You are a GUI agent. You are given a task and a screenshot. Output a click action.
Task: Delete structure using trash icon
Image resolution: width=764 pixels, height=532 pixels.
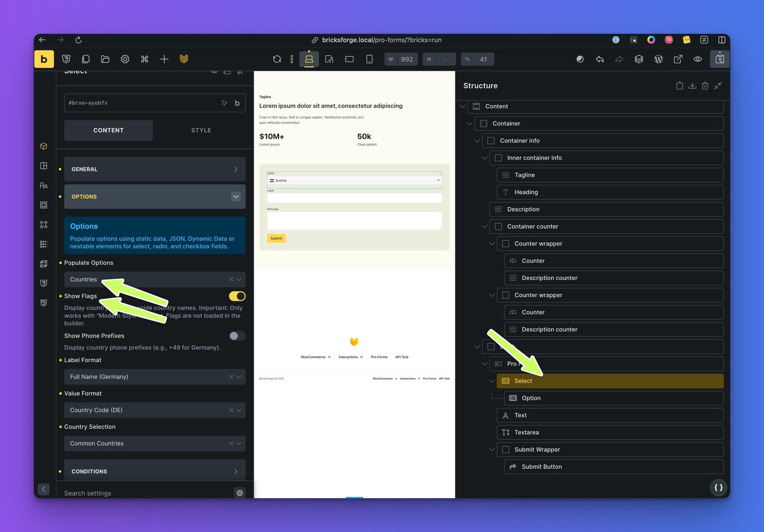point(705,86)
